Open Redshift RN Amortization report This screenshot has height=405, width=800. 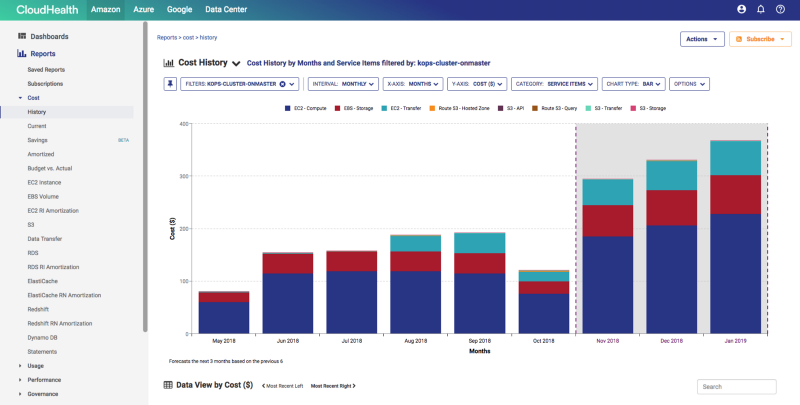(60, 323)
